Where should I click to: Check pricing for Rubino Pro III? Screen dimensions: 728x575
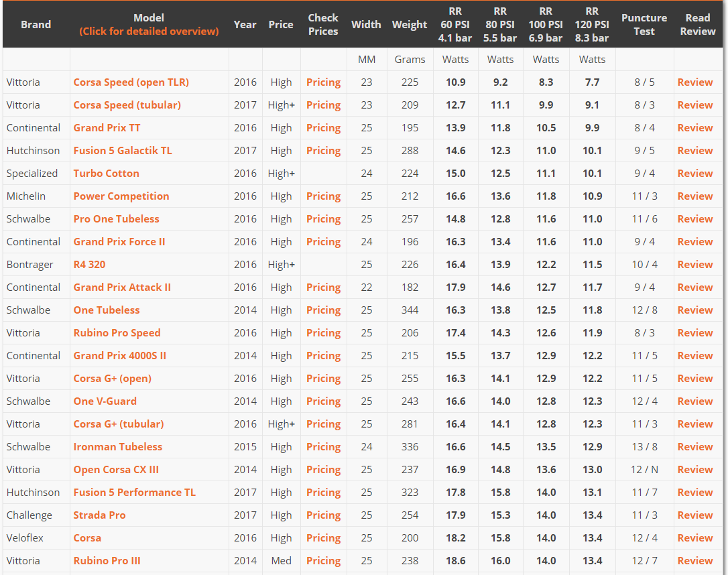tap(324, 561)
